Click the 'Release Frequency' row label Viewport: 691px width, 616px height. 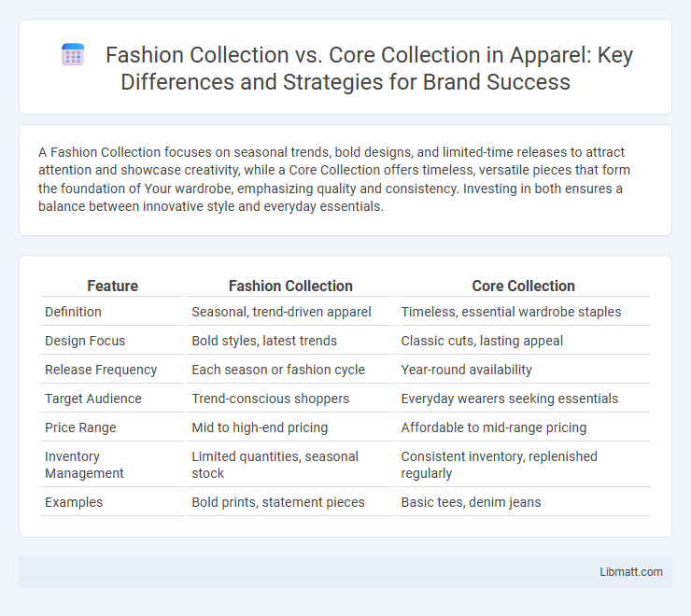pyautogui.click(x=101, y=370)
